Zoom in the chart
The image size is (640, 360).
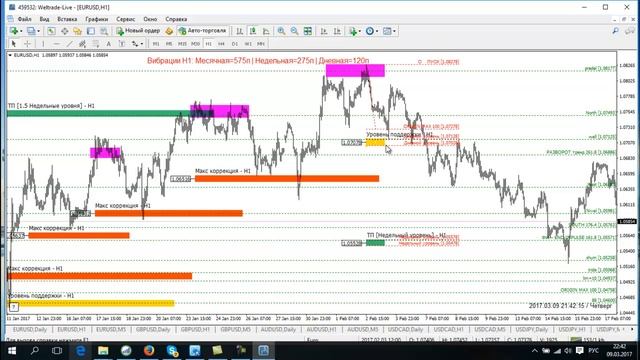click(281, 31)
